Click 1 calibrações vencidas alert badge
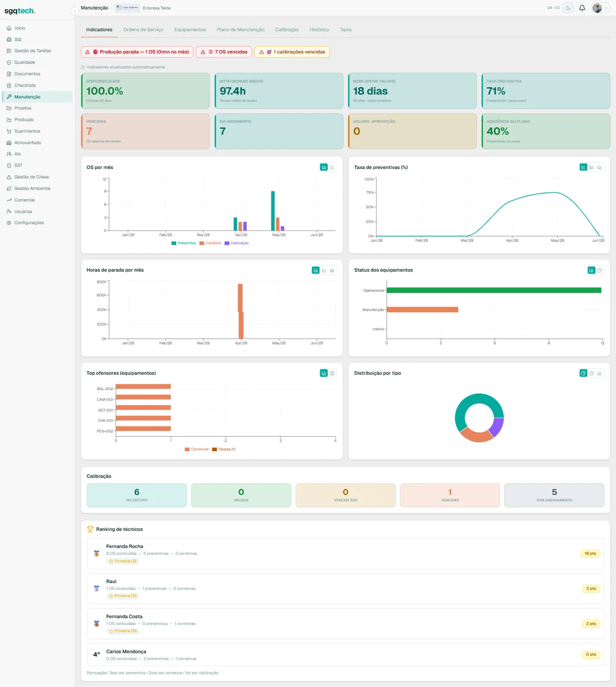The width and height of the screenshot is (616, 687). pyautogui.click(x=292, y=52)
